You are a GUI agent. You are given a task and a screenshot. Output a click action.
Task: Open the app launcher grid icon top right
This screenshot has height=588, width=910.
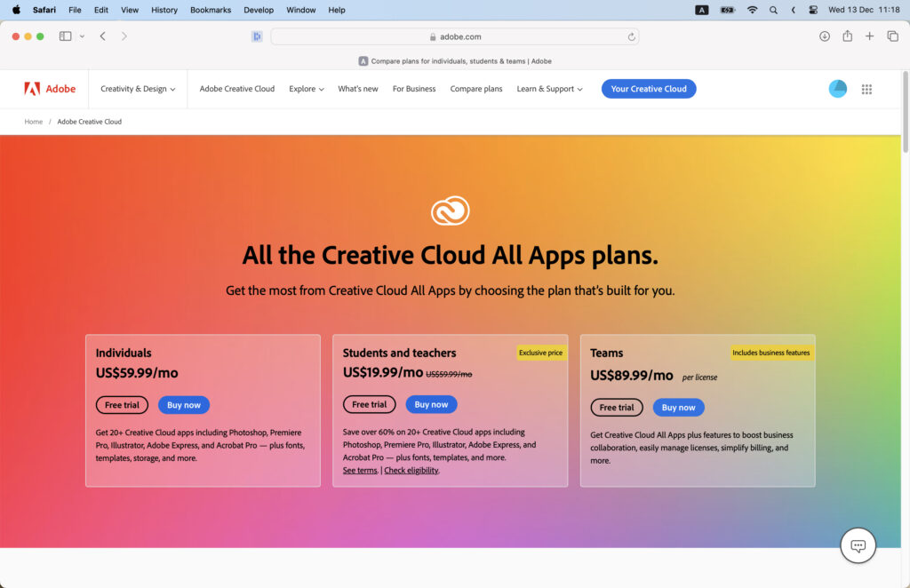tap(866, 89)
